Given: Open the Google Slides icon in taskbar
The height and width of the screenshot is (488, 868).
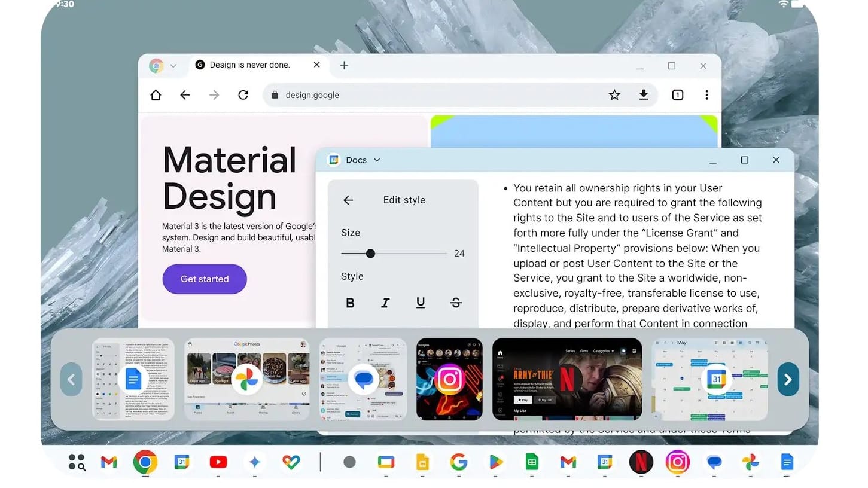Looking at the screenshot, I should click(x=422, y=462).
